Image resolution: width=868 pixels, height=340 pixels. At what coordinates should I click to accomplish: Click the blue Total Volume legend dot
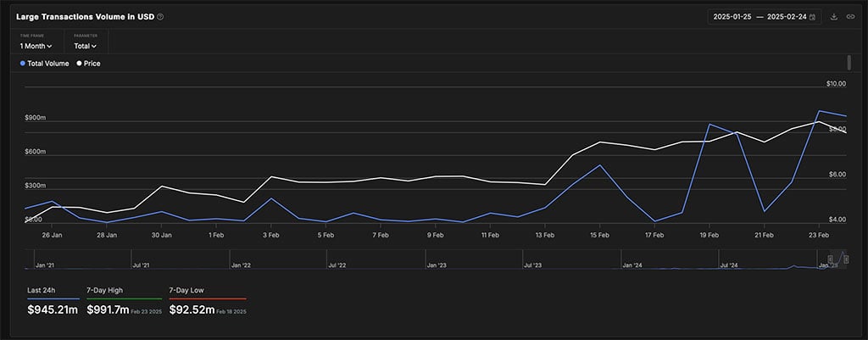coord(23,64)
